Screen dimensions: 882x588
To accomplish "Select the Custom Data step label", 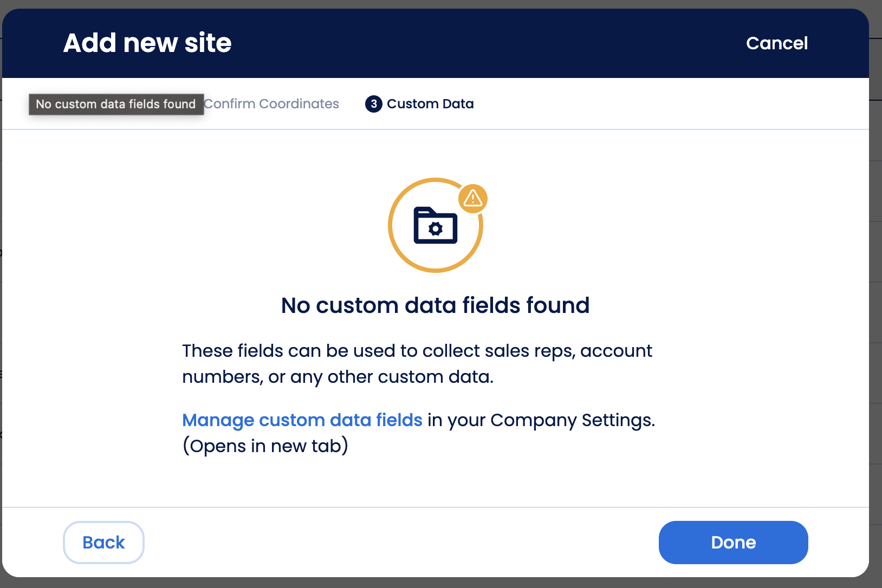I will click(430, 104).
